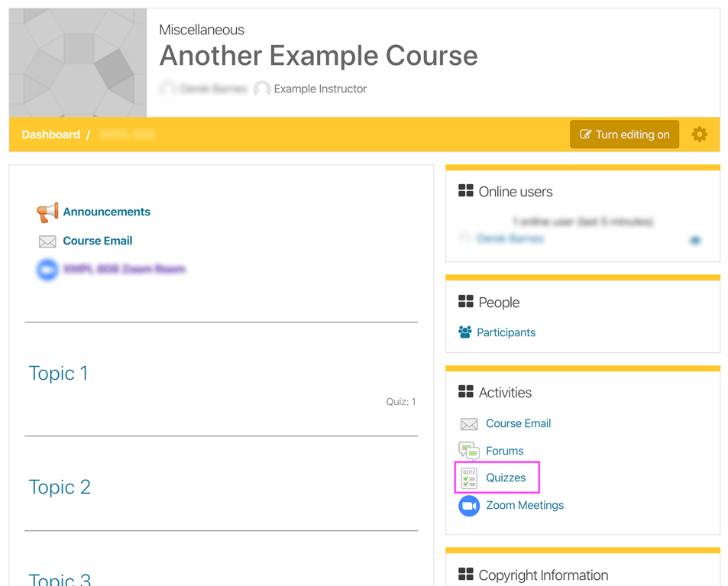Open the Quizzes icon in the Activities block
The width and height of the screenshot is (728, 586).
click(x=468, y=477)
